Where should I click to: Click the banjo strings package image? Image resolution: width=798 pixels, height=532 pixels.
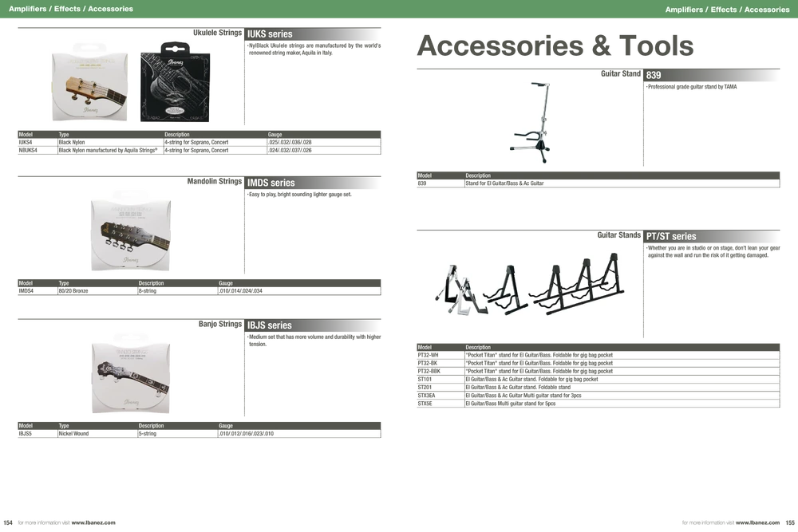coord(131,374)
